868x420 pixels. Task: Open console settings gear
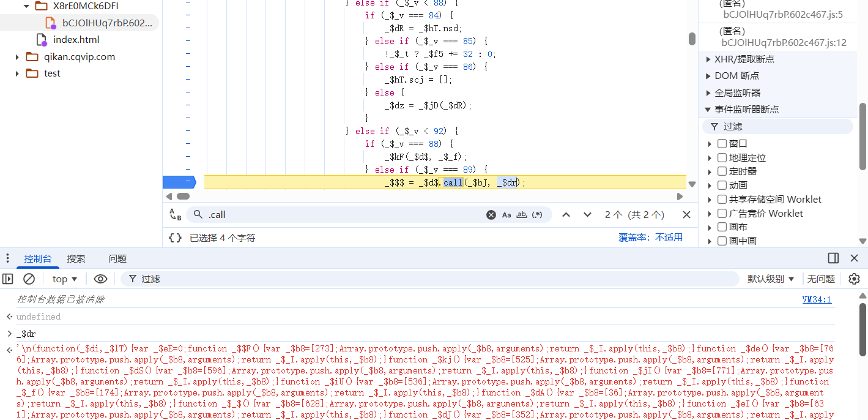(854, 279)
